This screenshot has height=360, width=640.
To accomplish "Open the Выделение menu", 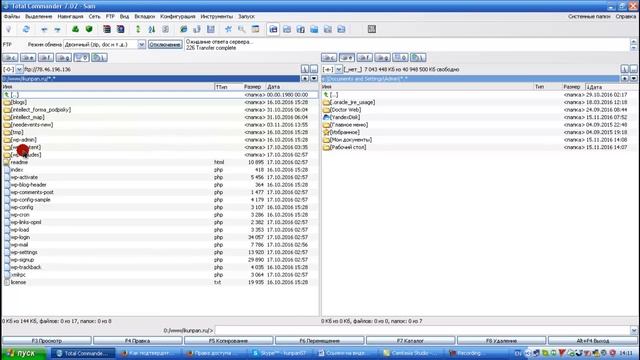I will tap(38, 16).
